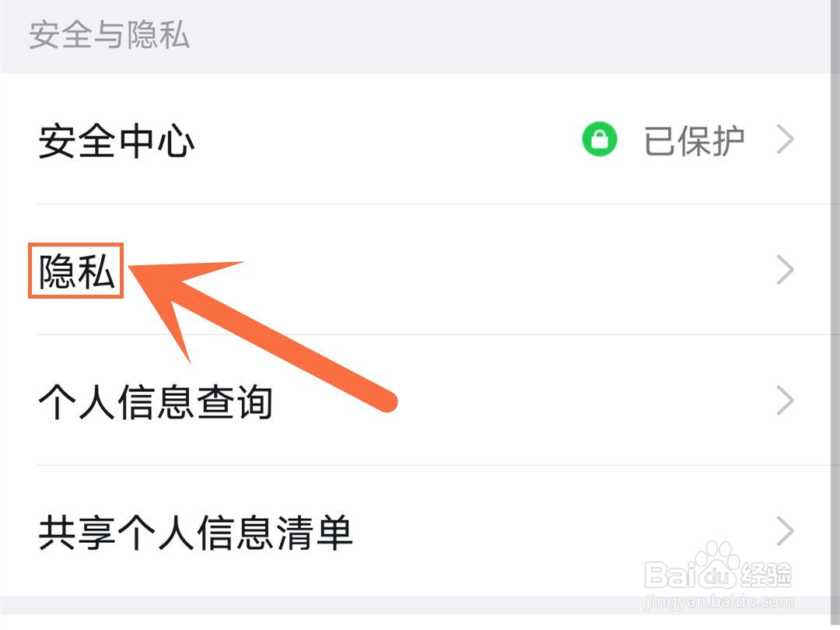This screenshot has width=840, height=630.
Task: Click the rounded tail of orange arrow
Action: click(x=385, y=401)
